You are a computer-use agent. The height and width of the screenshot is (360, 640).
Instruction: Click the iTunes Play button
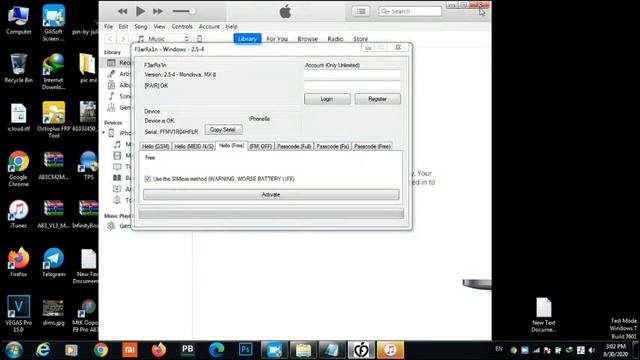tap(140, 11)
